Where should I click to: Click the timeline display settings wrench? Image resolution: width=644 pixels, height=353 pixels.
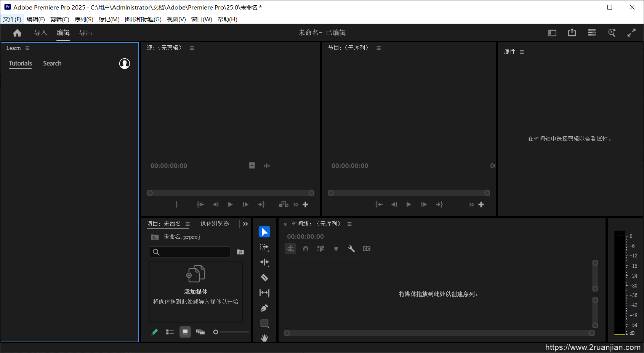(x=351, y=249)
